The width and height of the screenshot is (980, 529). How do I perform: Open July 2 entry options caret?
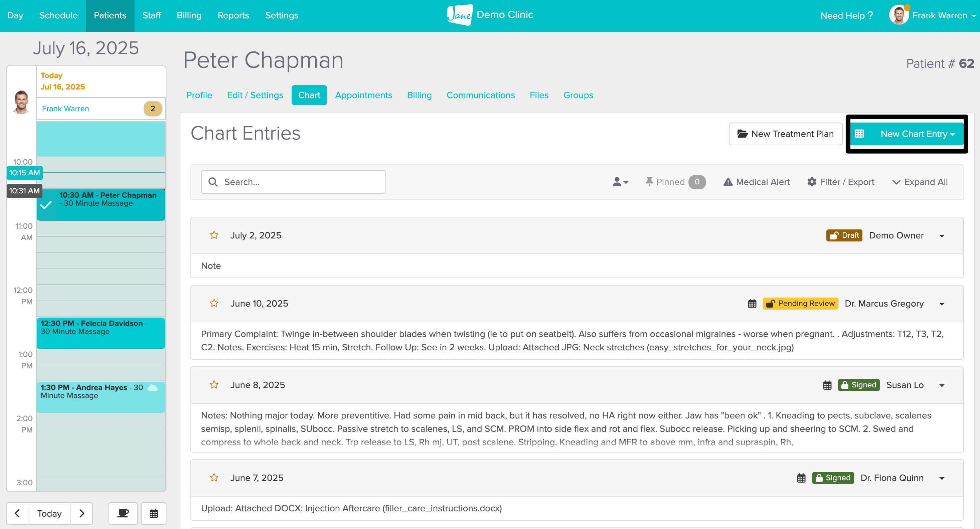(x=942, y=236)
